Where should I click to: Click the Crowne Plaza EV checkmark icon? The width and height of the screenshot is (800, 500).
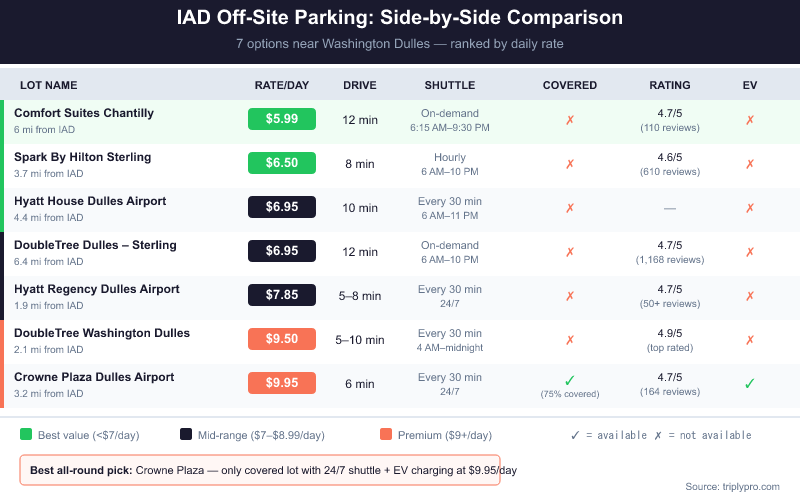point(750,384)
